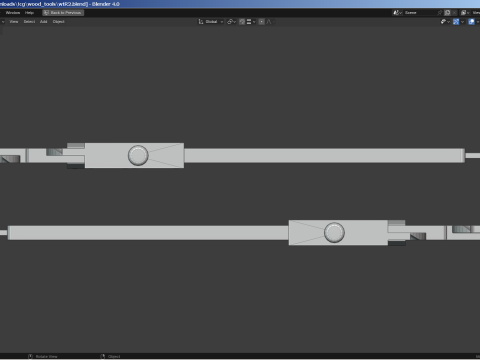Toggle proportional editing button
Viewport: 480px width, 360px height.
[262, 22]
